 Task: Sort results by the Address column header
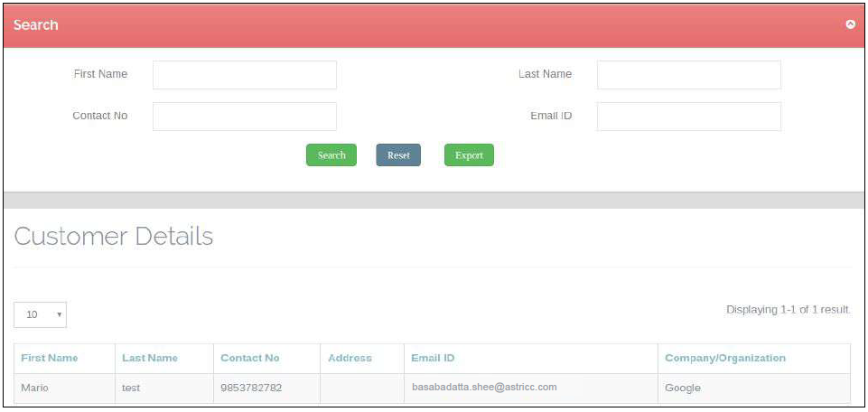coord(350,358)
